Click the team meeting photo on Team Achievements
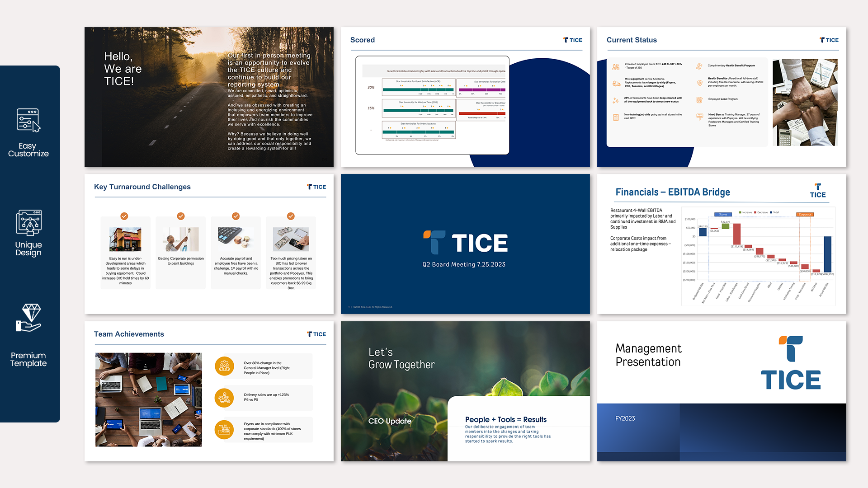 point(148,399)
